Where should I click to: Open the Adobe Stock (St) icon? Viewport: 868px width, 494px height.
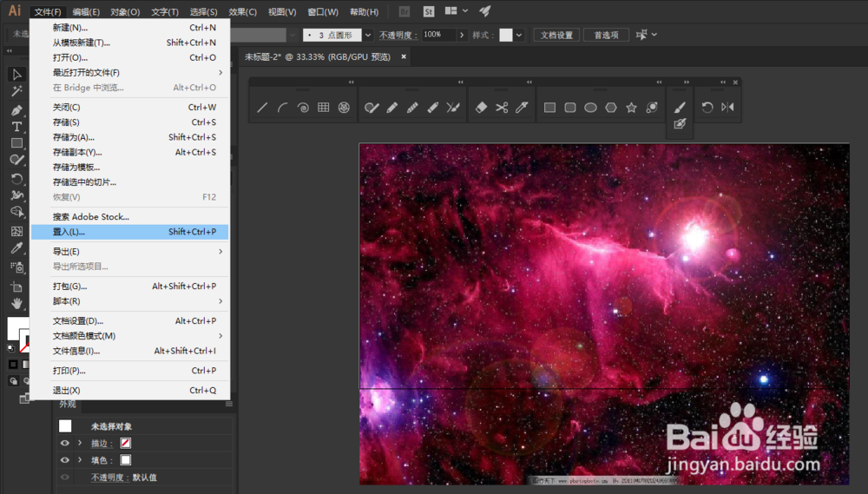(x=429, y=11)
